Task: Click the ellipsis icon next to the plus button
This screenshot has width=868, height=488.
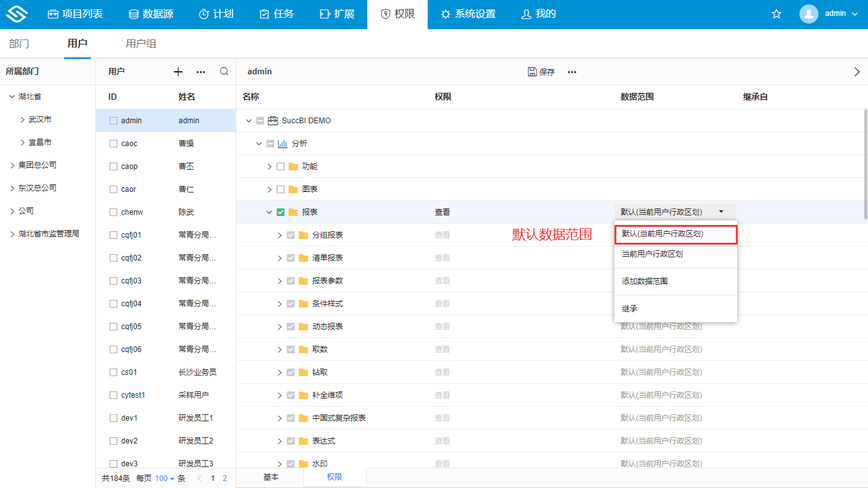Action: [x=201, y=71]
